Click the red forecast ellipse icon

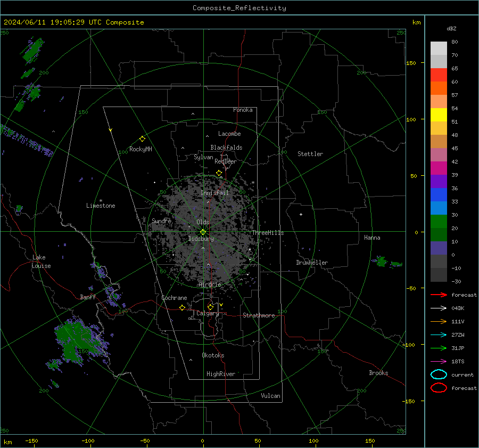439,388
